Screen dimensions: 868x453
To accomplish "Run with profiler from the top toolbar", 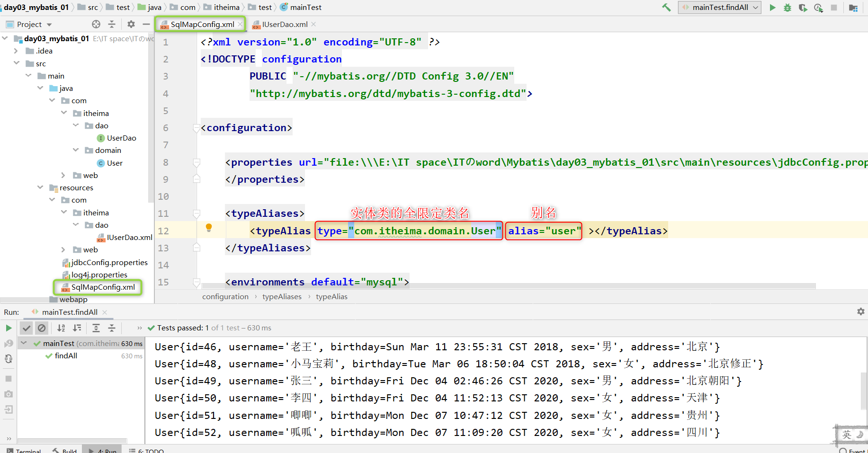I will 818,7.
